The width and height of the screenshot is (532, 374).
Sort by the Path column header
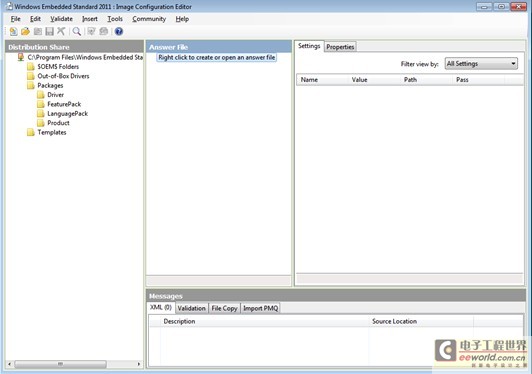427,80
